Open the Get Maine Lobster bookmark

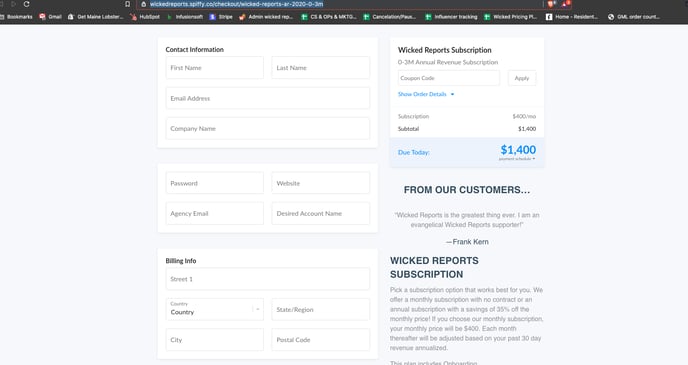point(96,17)
